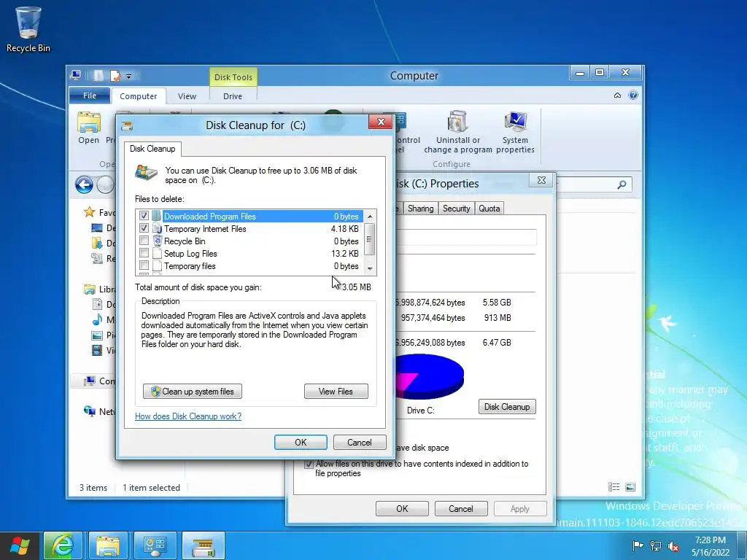747x560 pixels.
Task: Click the View Files button
Action: [x=336, y=392]
